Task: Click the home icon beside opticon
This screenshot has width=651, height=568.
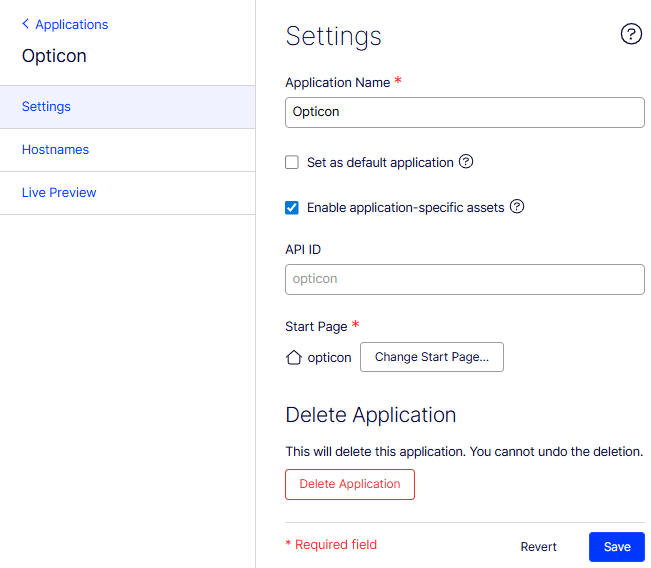Action: [294, 357]
